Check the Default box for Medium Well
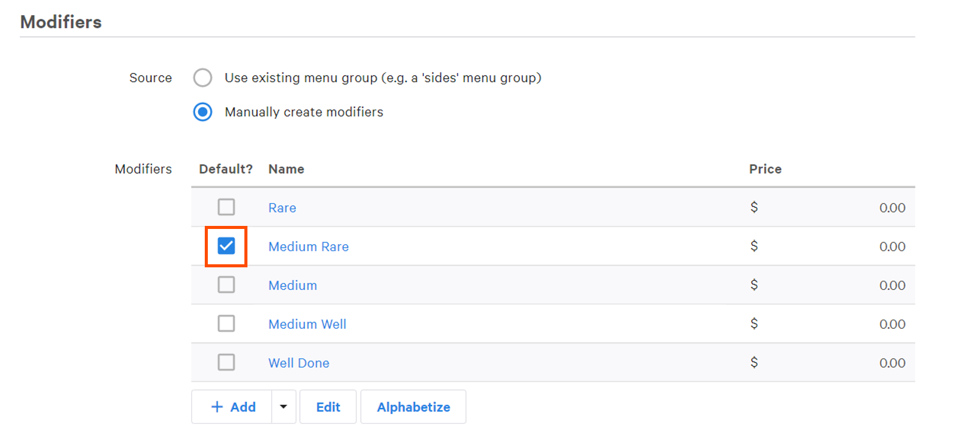 coord(226,323)
